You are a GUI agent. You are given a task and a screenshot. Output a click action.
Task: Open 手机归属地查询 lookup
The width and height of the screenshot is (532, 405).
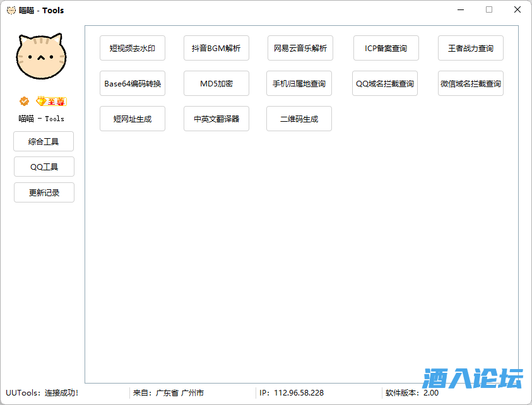[x=299, y=83]
